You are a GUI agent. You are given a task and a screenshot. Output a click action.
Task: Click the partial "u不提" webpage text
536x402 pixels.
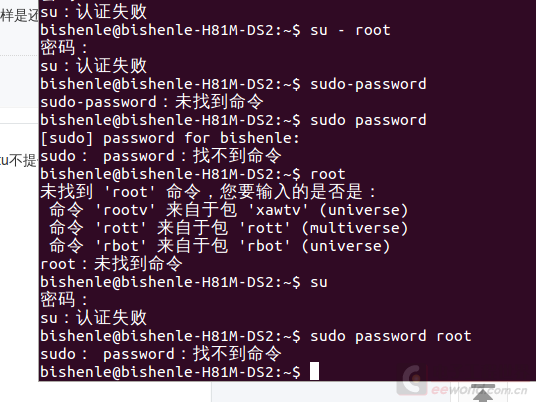tap(18, 160)
